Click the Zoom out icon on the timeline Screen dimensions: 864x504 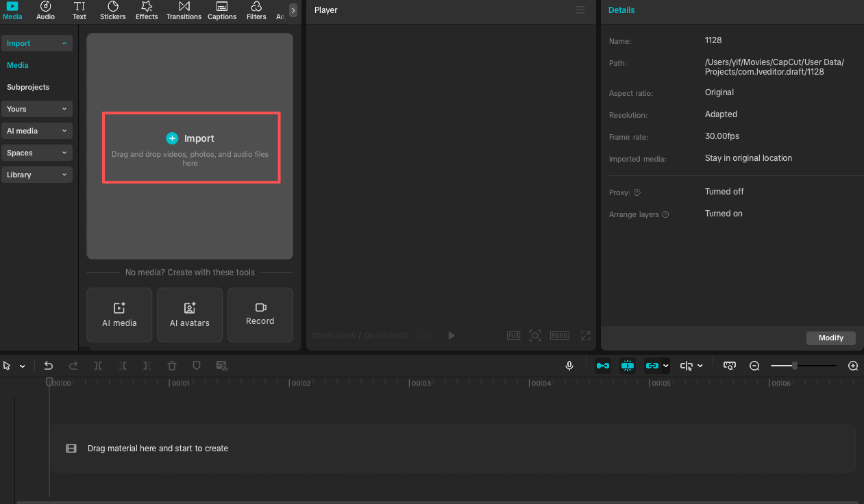pos(754,366)
